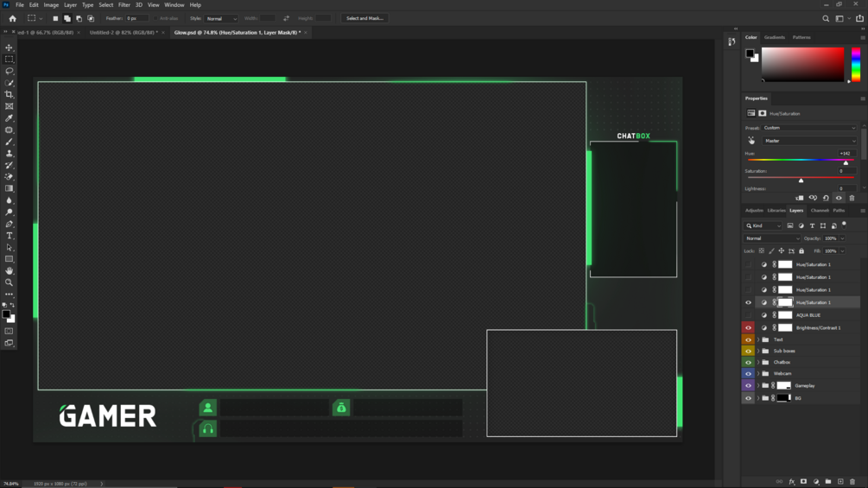Image resolution: width=868 pixels, height=488 pixels.
Task: Click the Feather input field
Action: 136,18
